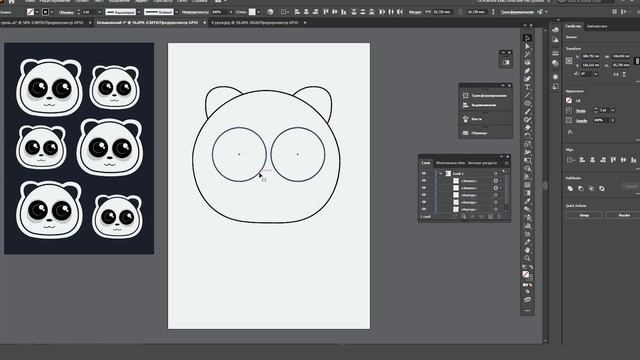Click Pathfinder Intersect icon
The height and width of the screenshot is (360, 640).
pos(591,188)
